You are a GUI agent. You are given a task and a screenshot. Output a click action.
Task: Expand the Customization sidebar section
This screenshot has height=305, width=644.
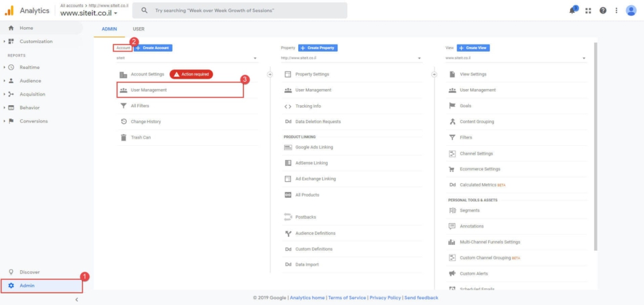click(4, 41)
